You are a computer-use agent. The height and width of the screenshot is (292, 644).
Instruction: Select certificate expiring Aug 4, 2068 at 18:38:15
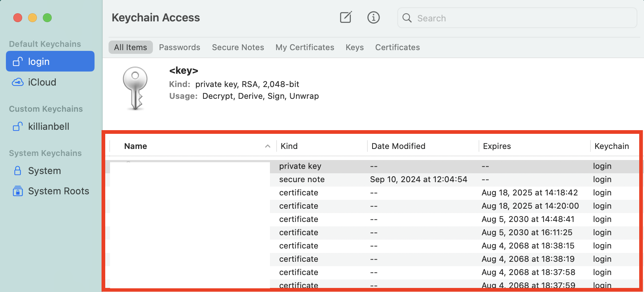point(372,246)
